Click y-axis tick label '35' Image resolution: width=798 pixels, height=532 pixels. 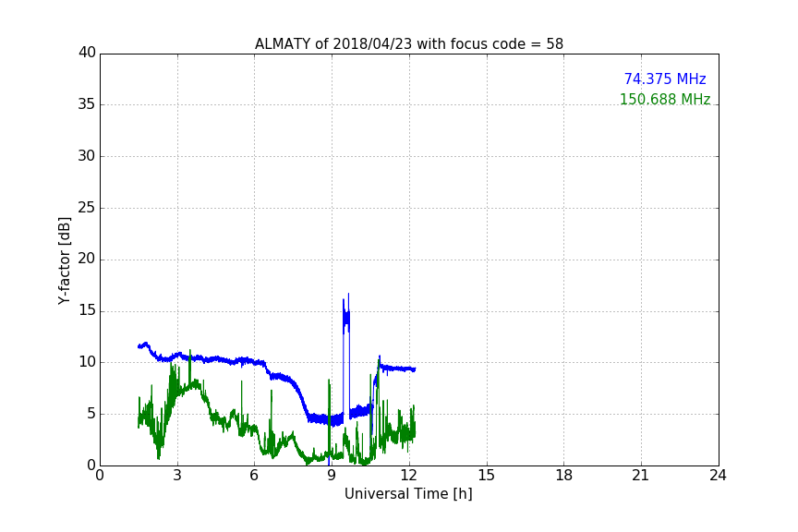(x=87, y=104)
